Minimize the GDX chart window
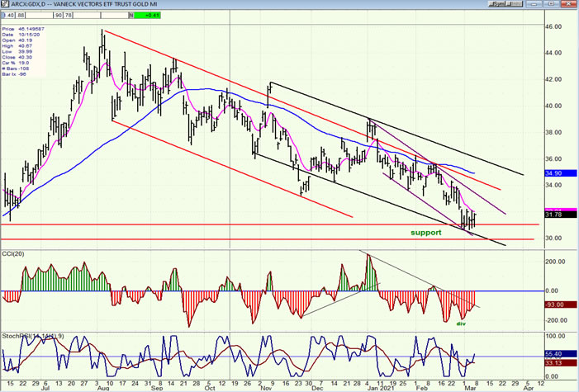579x392 pixels. [x=535, y=4]
